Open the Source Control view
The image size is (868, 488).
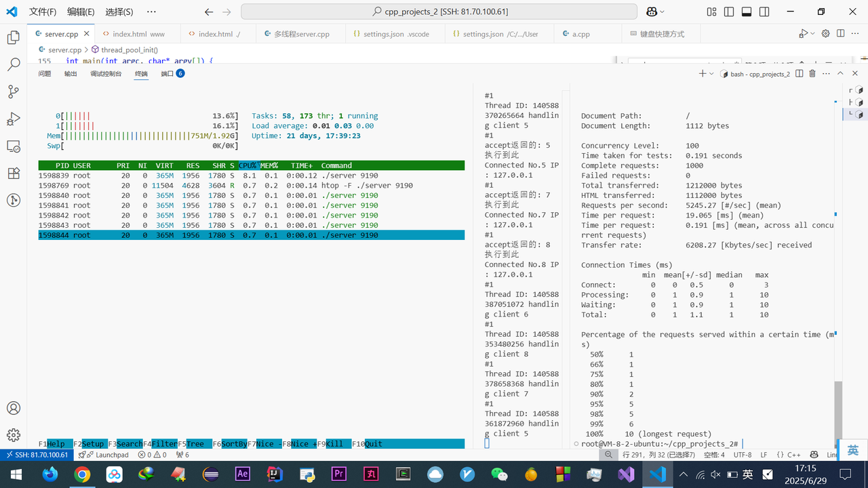click(x=13, y=91)
